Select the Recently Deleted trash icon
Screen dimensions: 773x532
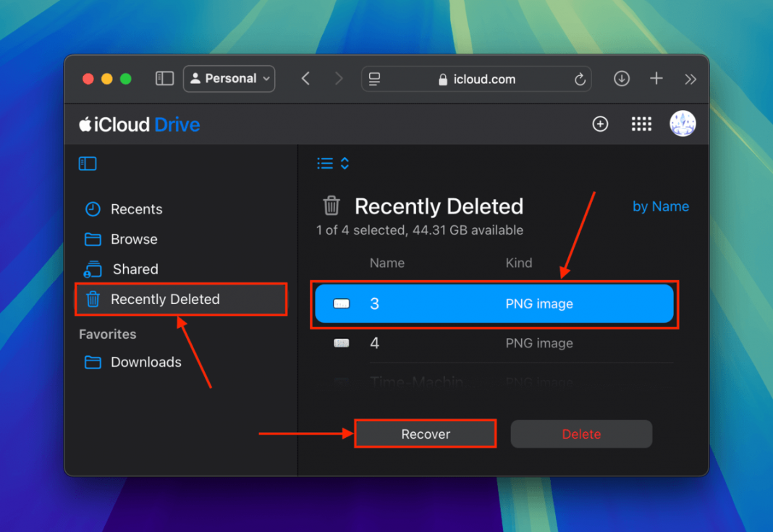(x=93, y=299)
